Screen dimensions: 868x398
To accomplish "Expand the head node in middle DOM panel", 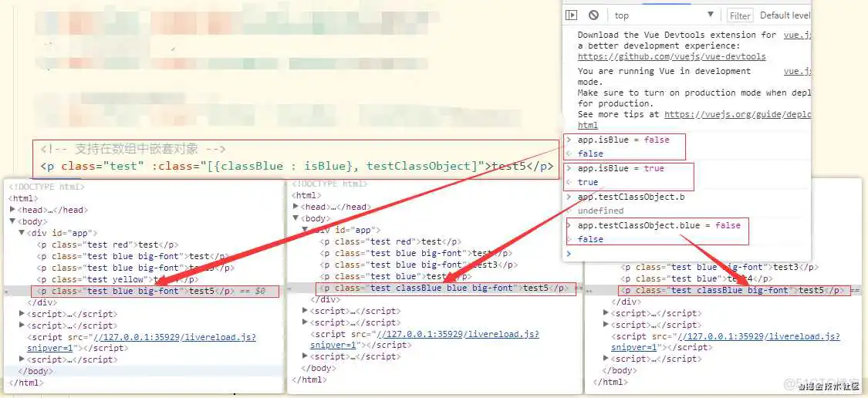I will point(296,207).
